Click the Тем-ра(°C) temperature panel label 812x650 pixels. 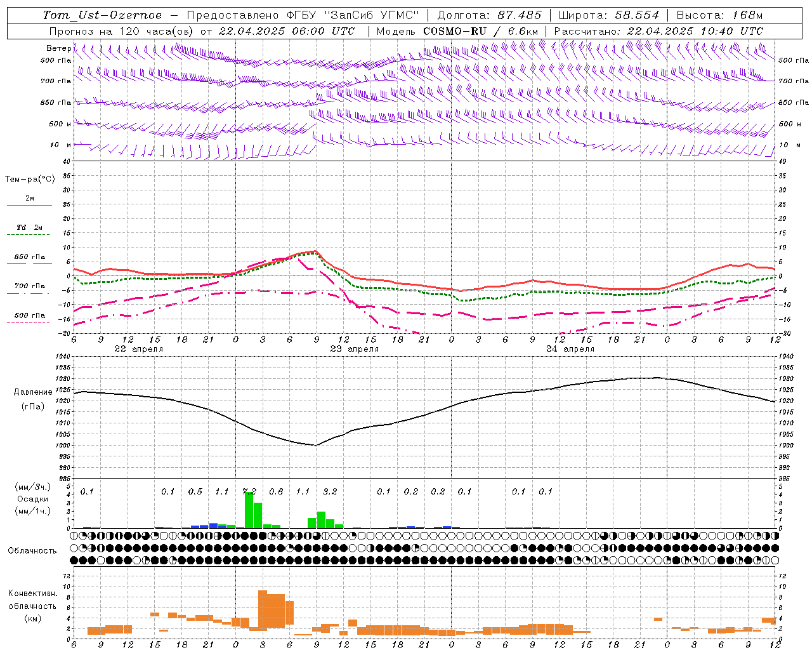click(30, 180)
